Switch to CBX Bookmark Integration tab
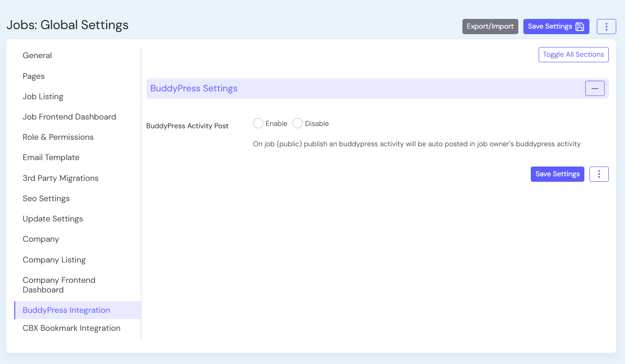The height and width of the screenshot is (364, 625). [72, 328]
